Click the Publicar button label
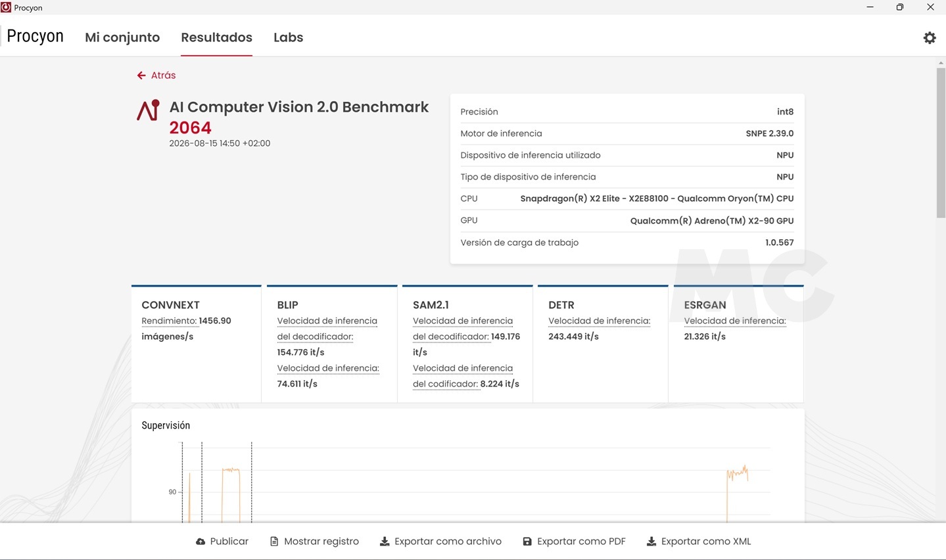Screen dimensions: 946x560 coord(229,542)
